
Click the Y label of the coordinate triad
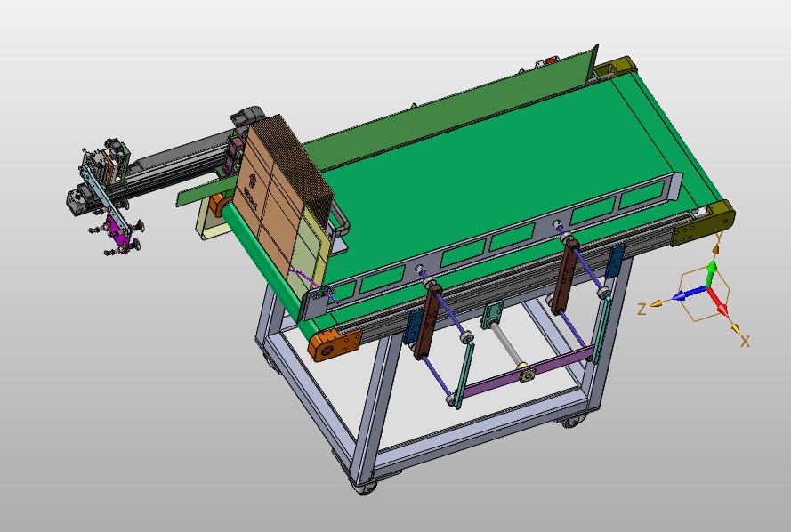tap(721, 237)
